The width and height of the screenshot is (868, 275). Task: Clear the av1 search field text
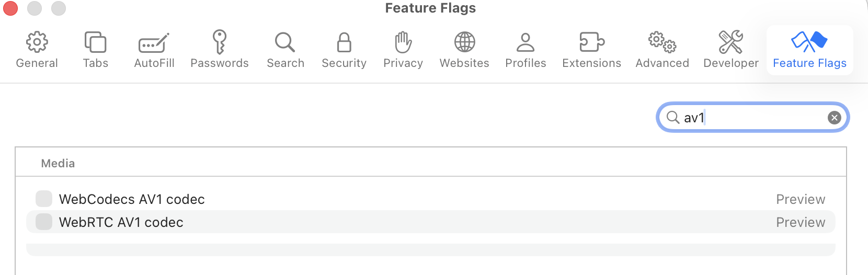[834, 118]
